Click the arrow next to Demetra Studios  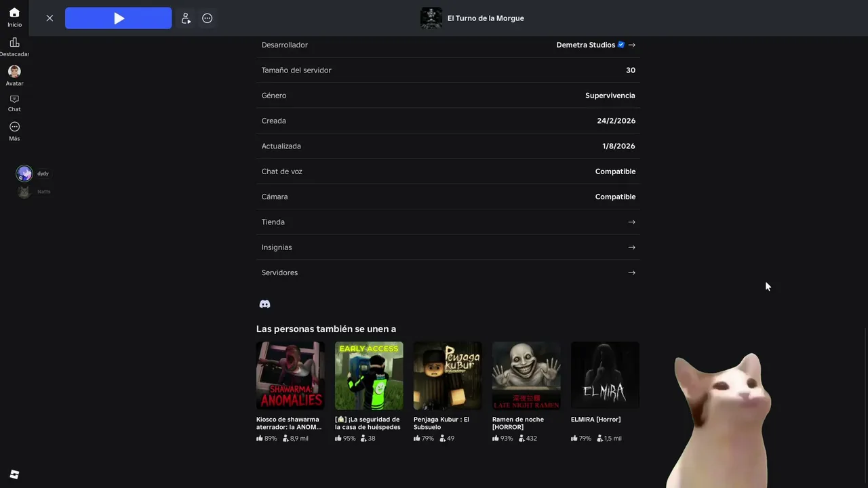pos(632,45)
